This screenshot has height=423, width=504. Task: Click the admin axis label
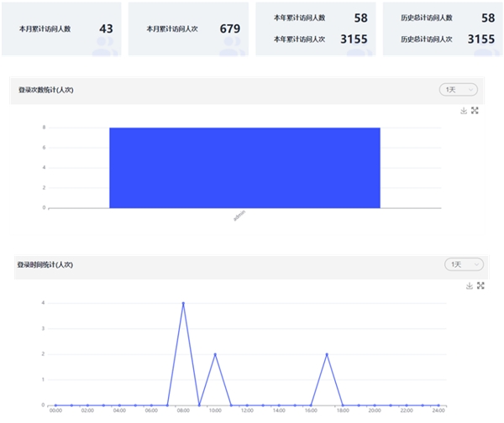[239, 216]
